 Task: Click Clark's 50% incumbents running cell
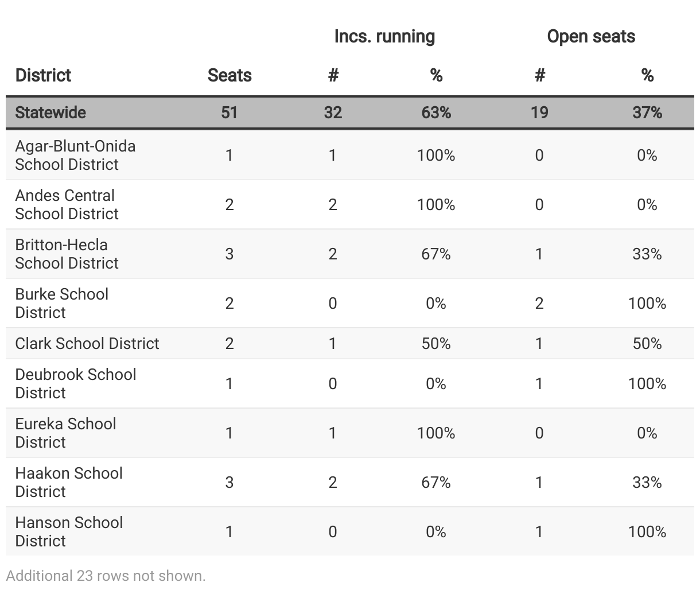coord(436,344)
